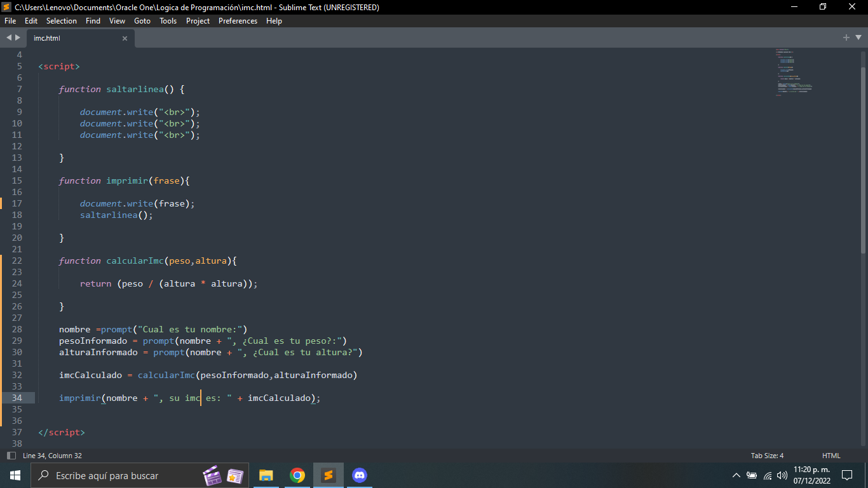The height and width of the screenshot is (488, 868).
Task: Click the calcularImc definition on line 22
Action: 135,261
